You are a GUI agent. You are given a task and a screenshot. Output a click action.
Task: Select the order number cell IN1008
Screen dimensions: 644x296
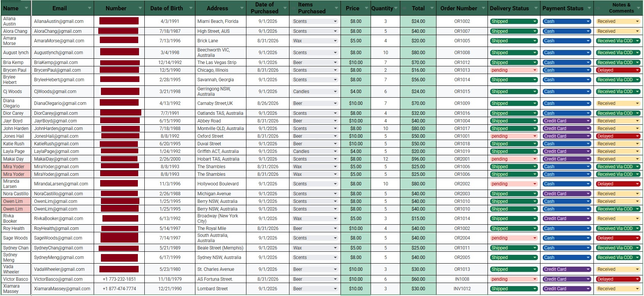[462, 279]
